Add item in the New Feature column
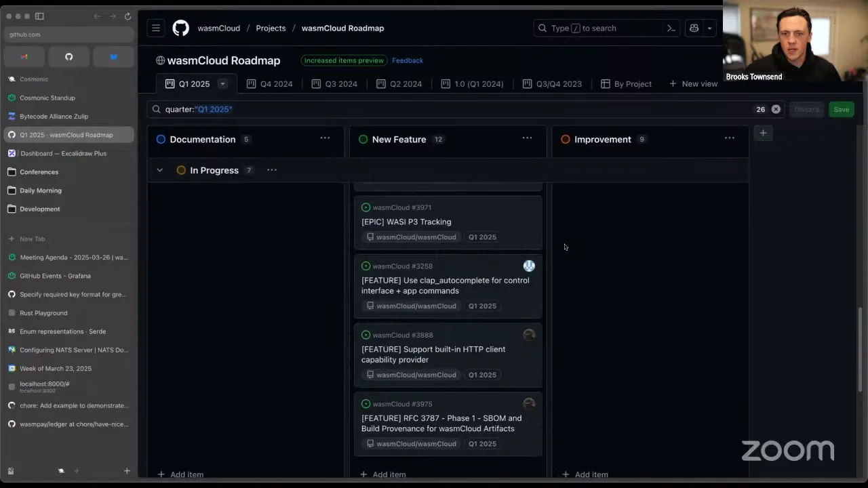The width and height of the screenshot is (868, 488). click(x=382, y=474)
